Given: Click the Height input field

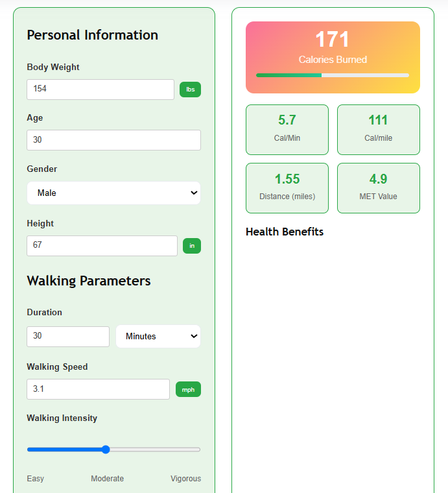Looking at the screenshot, I should (x=102, y=246).
